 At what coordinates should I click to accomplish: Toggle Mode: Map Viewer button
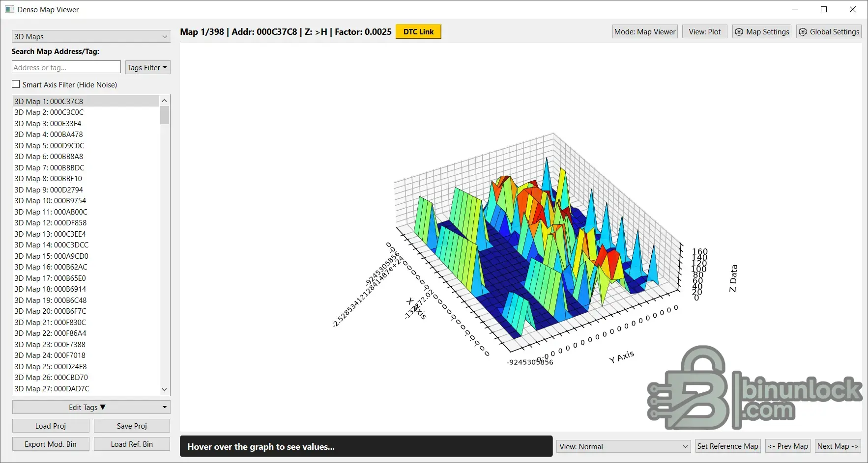coord(645,32)
